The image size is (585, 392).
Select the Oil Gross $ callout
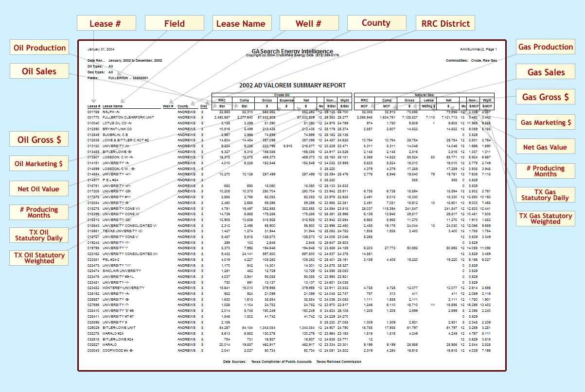click(x=39, y=139)
